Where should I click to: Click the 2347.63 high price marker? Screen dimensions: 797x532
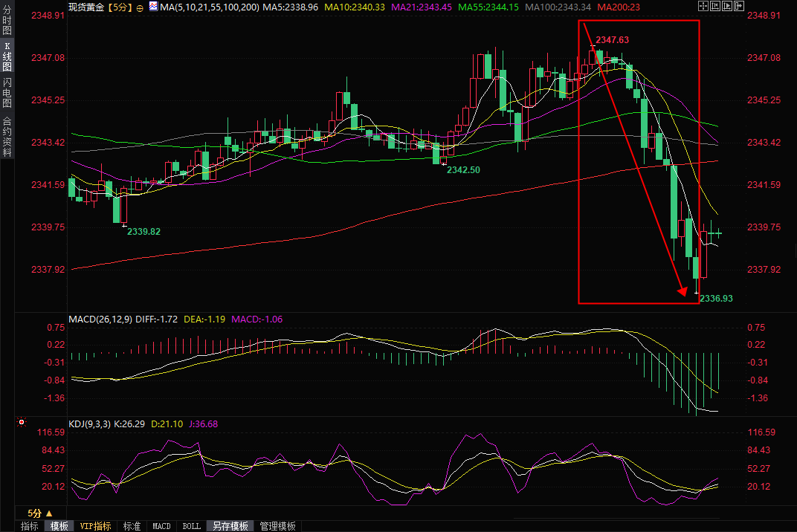[x=612, y=39]
